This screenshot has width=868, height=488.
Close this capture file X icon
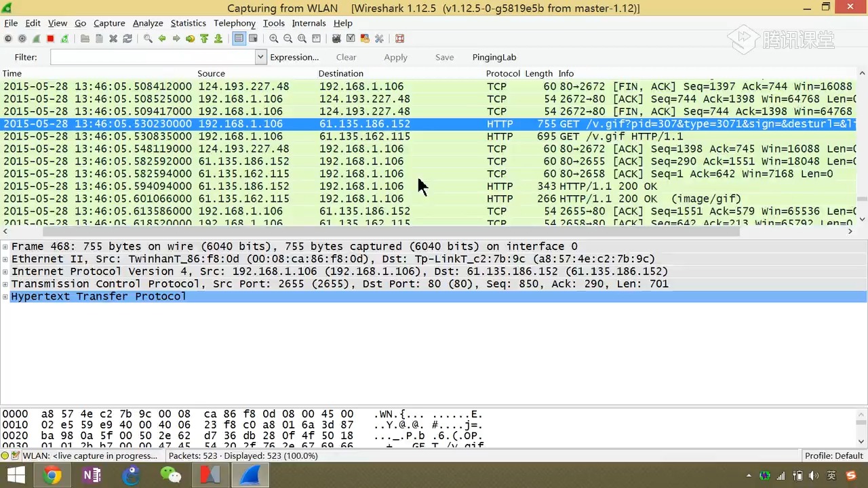pos(113,39)
